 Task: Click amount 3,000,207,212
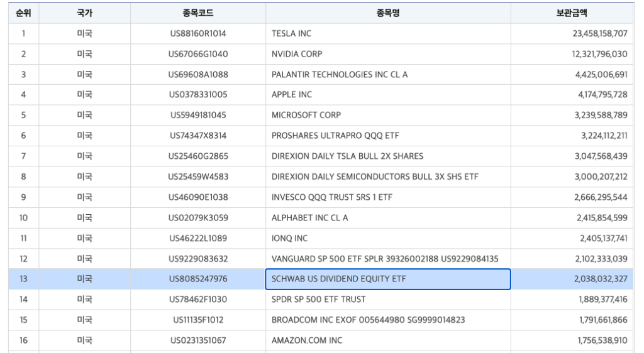click(x=601, y=176)
